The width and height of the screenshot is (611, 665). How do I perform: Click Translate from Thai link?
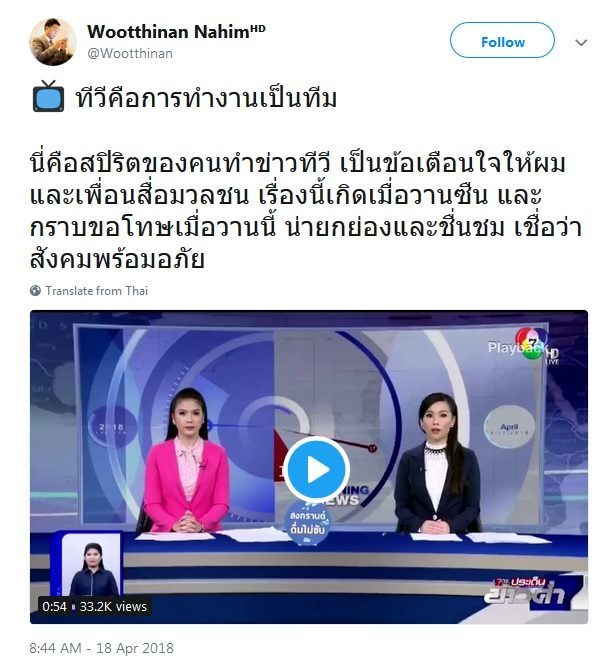point(97,291)
